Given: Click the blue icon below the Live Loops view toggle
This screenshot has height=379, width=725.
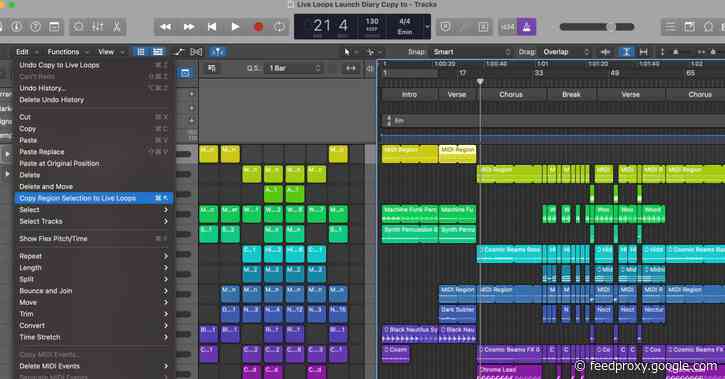Looking at the screenshot, I should [185, 73].
